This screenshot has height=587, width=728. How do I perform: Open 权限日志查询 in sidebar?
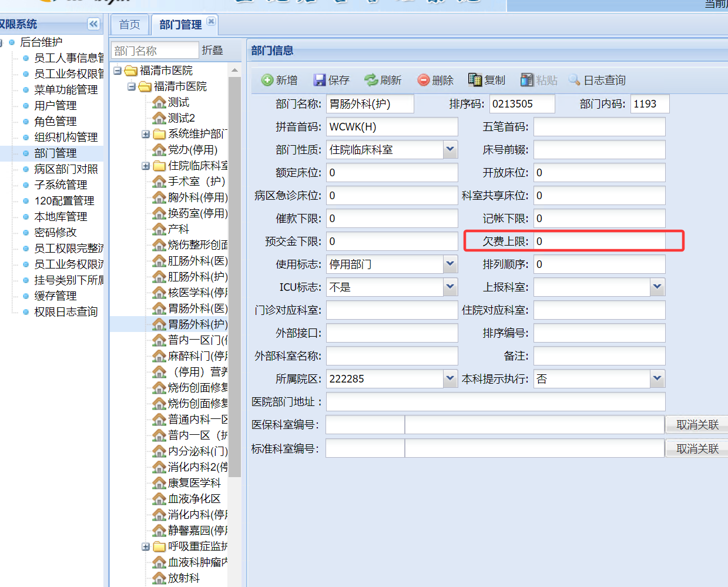tap(66, 312)
